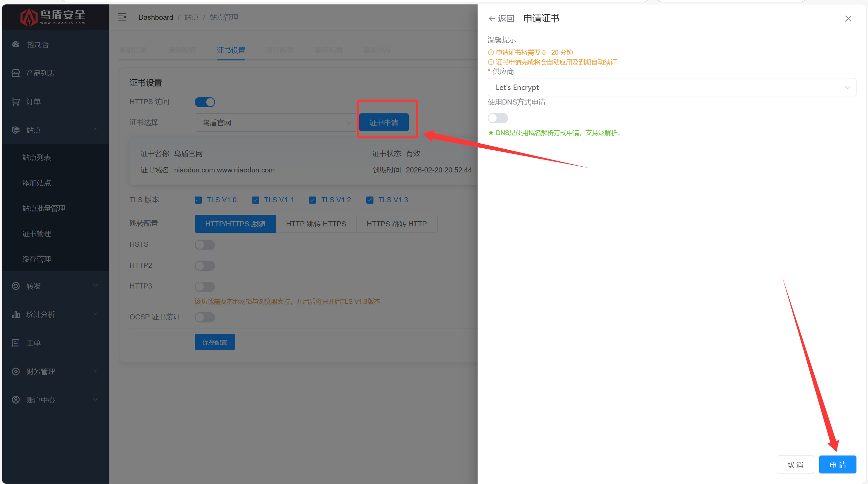The height and width of the screenshot is (484, 868).
Task: Enable the HTTP2 switch
Action: click(205, 265)
